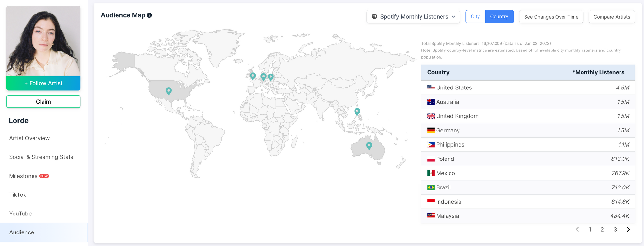Click the map pin over United States
This screenshot has height=246, width=644.
click(168, 91)
